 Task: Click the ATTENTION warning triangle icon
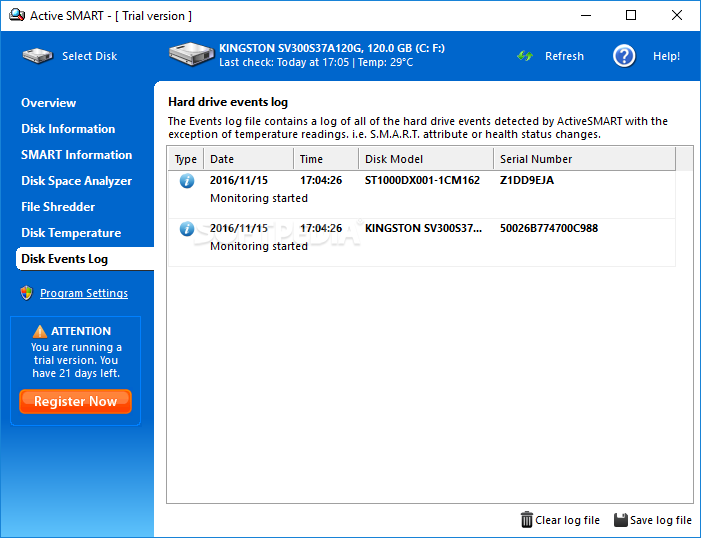click(40, 331)
